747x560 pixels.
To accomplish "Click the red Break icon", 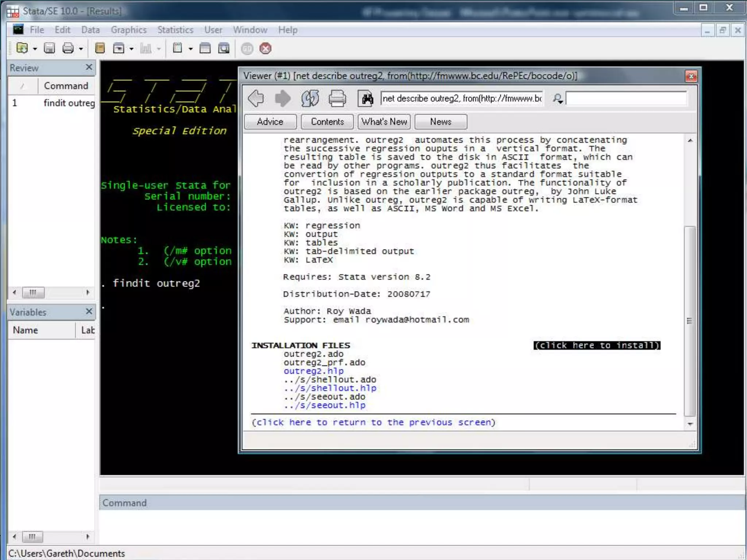I will [x=266, y=48].
